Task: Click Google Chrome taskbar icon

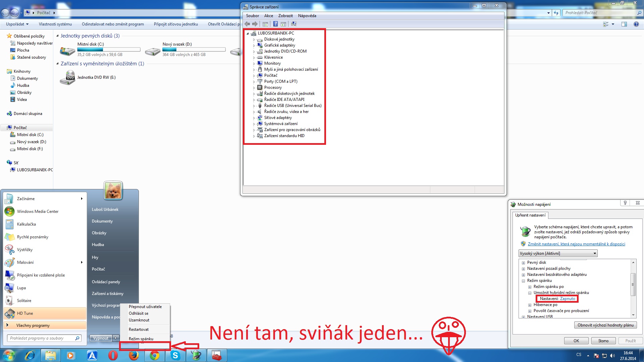Action: click(155, 355)
